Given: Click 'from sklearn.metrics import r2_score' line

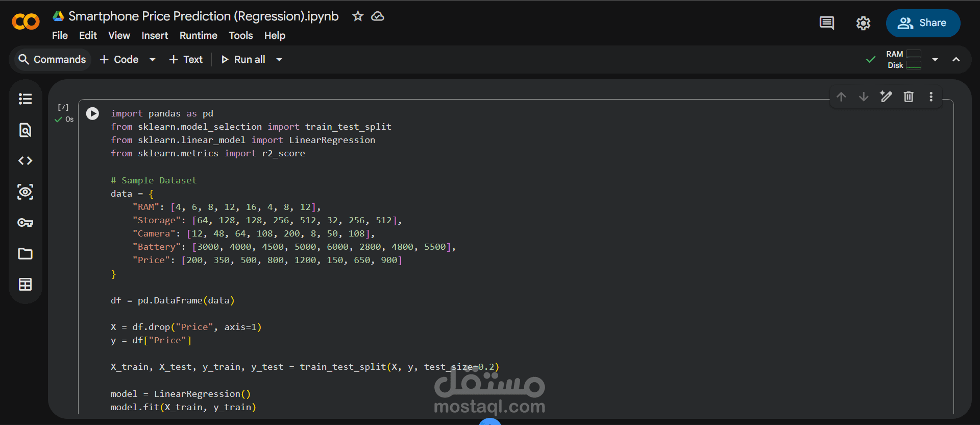Looking at the screenshot, I should pyautogui.click(x=208, y=153).
